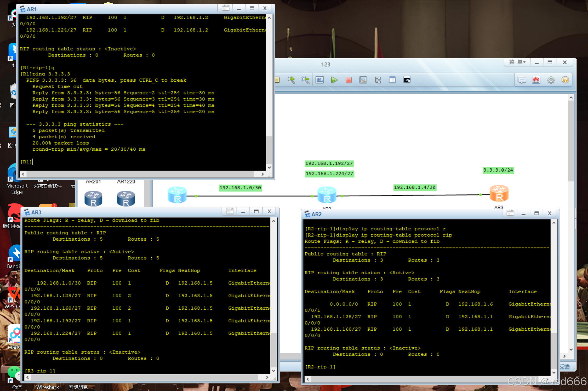Click the AR2 window split-view toolbar button
This screenshot has height=391, width=588.
click(510, 213)
